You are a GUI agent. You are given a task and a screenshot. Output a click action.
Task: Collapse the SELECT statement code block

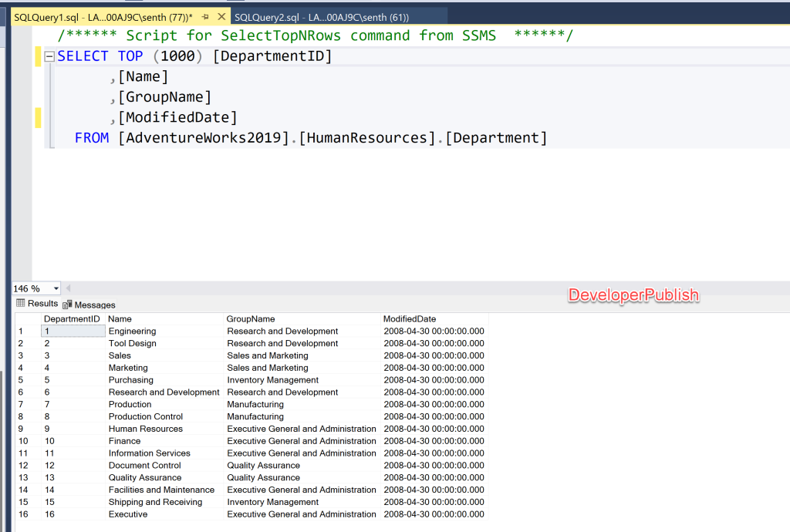[49, 56]
